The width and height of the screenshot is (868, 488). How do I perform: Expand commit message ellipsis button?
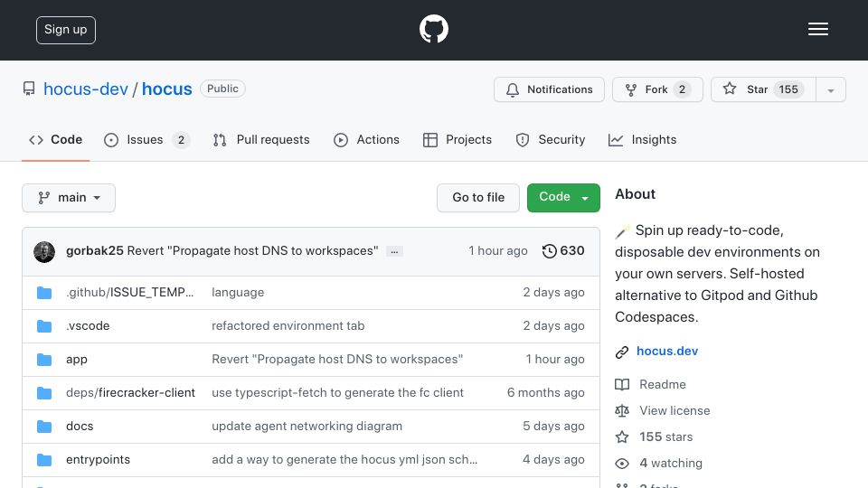[394, 252]
